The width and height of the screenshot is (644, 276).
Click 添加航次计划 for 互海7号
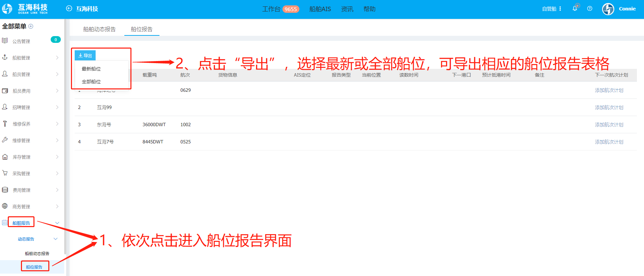(x=609, y=142)
